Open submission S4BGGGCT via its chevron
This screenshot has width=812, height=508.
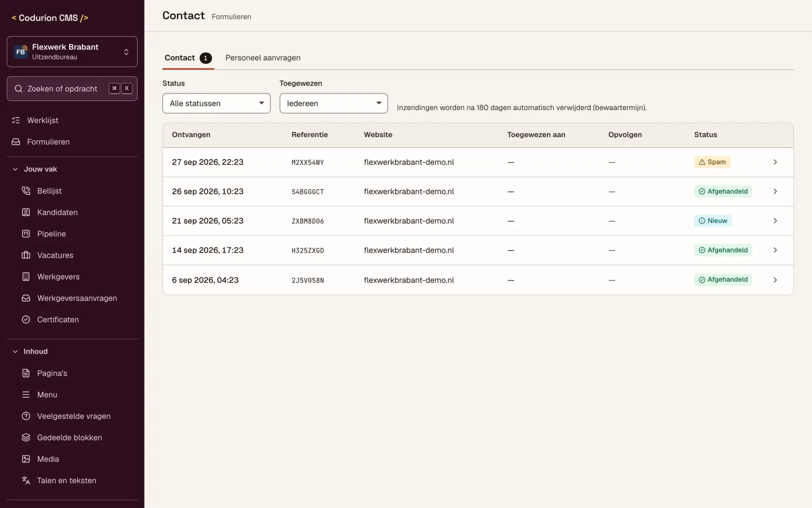click(775, 192)
